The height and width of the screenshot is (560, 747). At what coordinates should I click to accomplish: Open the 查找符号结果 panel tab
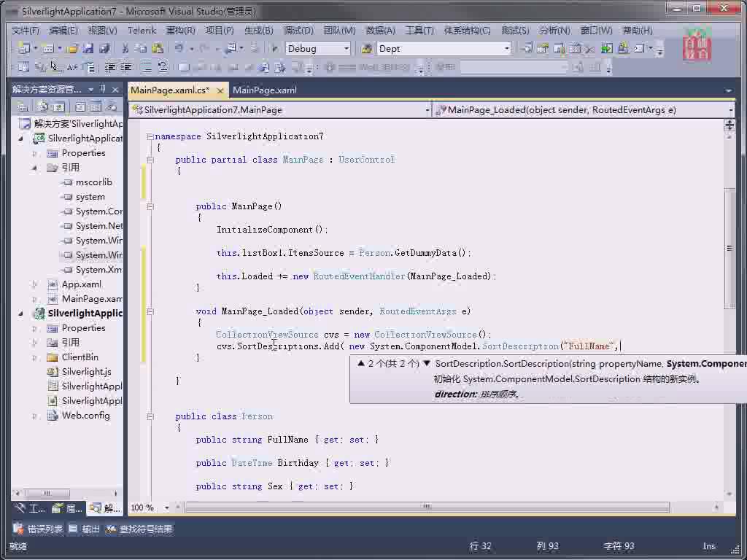coord(139,529)
